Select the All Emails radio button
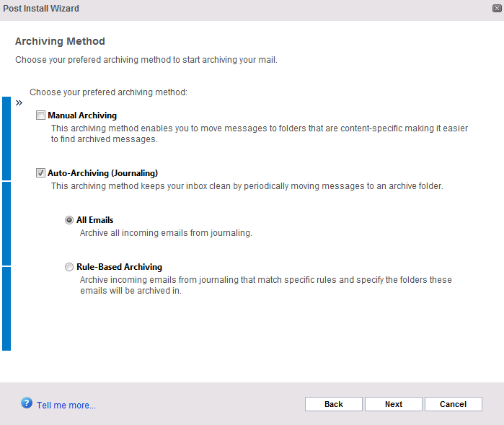The image size is (504, 425). point(69,220)
